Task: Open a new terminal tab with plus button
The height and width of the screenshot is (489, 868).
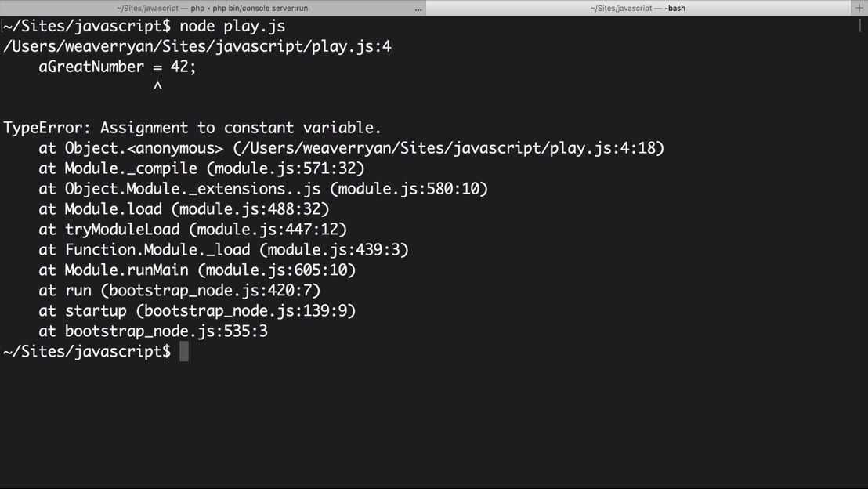Action: [859, 8]
